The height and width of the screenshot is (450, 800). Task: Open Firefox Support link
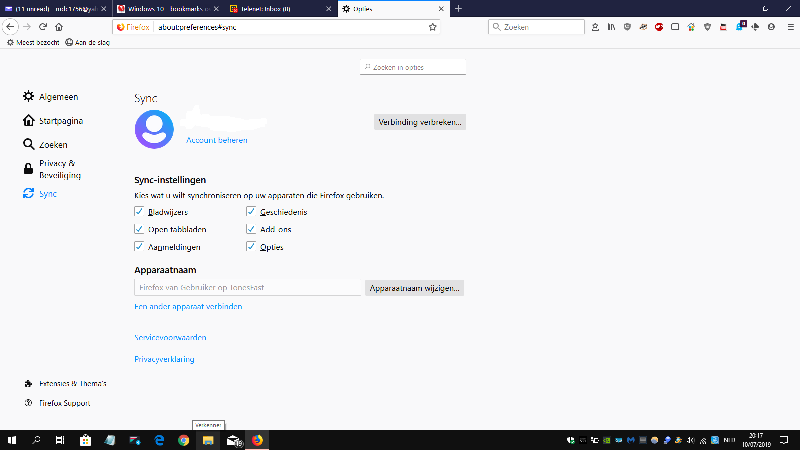57,403
